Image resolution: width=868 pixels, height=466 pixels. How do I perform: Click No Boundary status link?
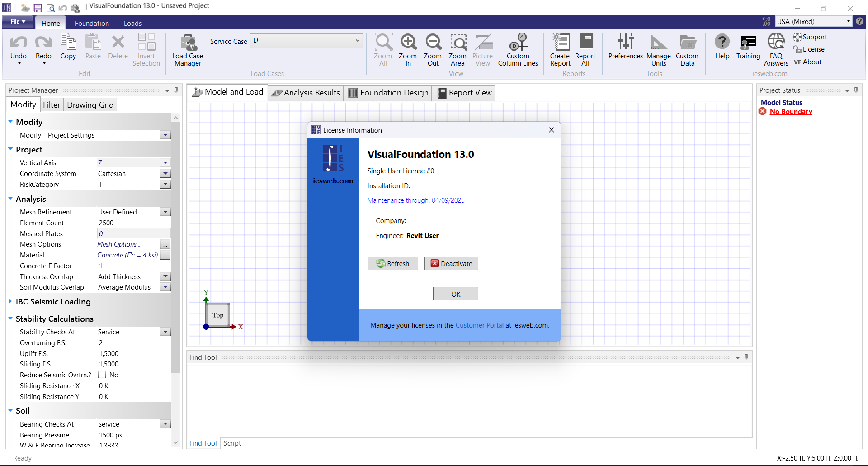[x=791, y=112]
